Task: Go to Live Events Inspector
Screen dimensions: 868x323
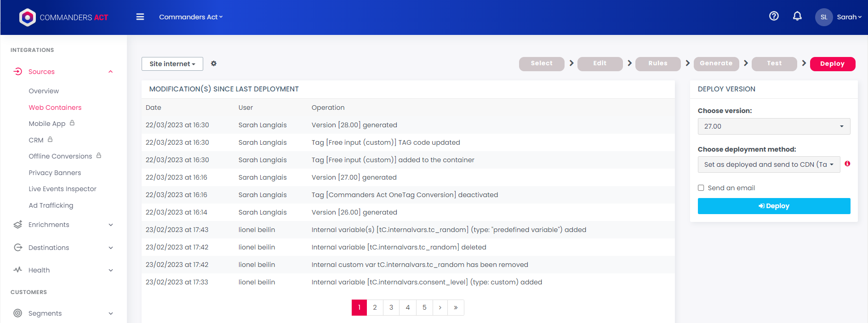Action: pos(63,189)
